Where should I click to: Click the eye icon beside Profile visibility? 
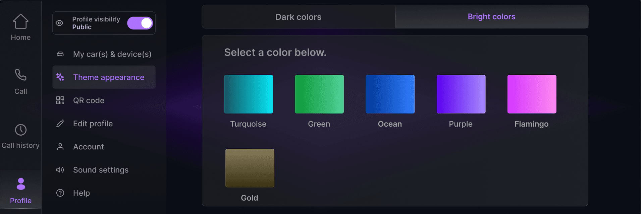[x=60, y=23]
